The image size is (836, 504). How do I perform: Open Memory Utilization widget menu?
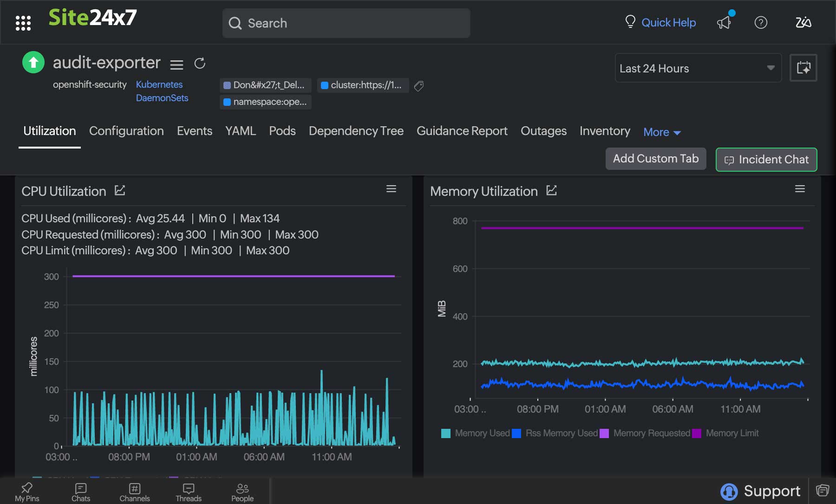(x=800, y=189)
